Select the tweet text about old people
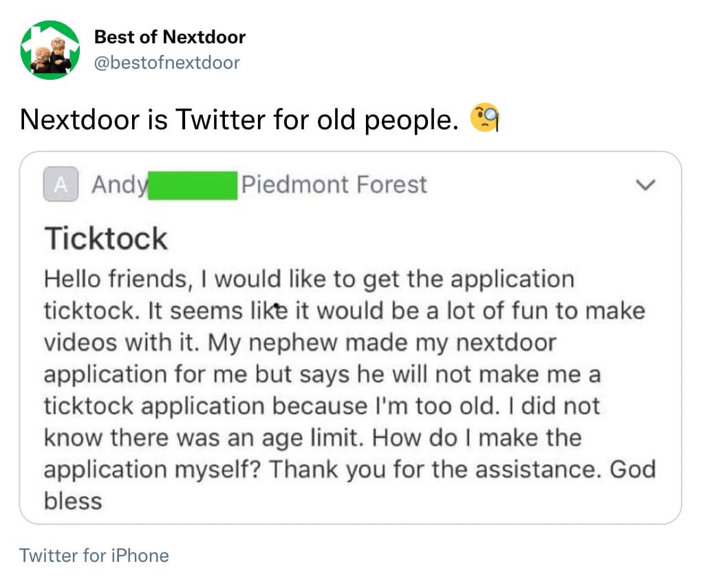The width and height of the screenshot is (701, 588). [x=239, y=120]
